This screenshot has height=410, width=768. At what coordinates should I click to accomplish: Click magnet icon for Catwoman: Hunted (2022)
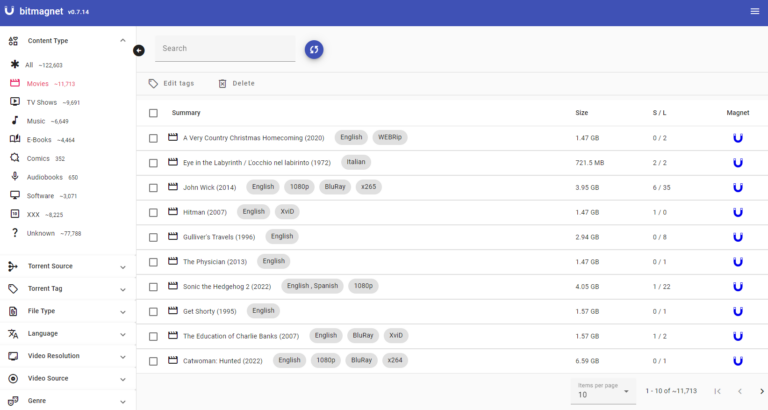coord(738,361)
